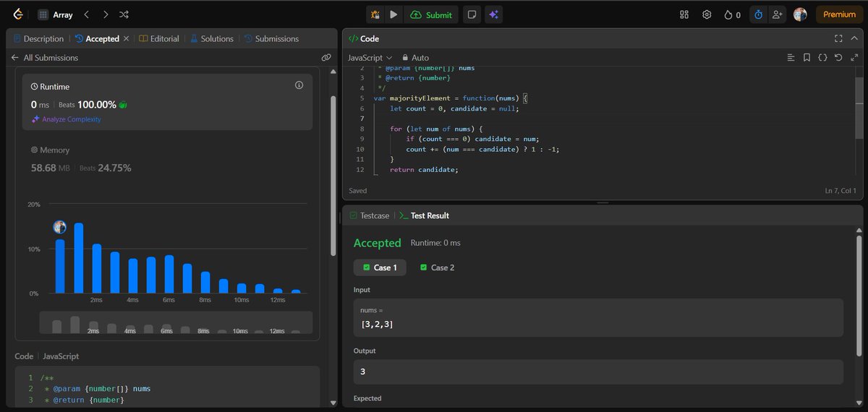View the streak flame counter
The width and height of the screenshot is (868, 412).
coord(732,14)
